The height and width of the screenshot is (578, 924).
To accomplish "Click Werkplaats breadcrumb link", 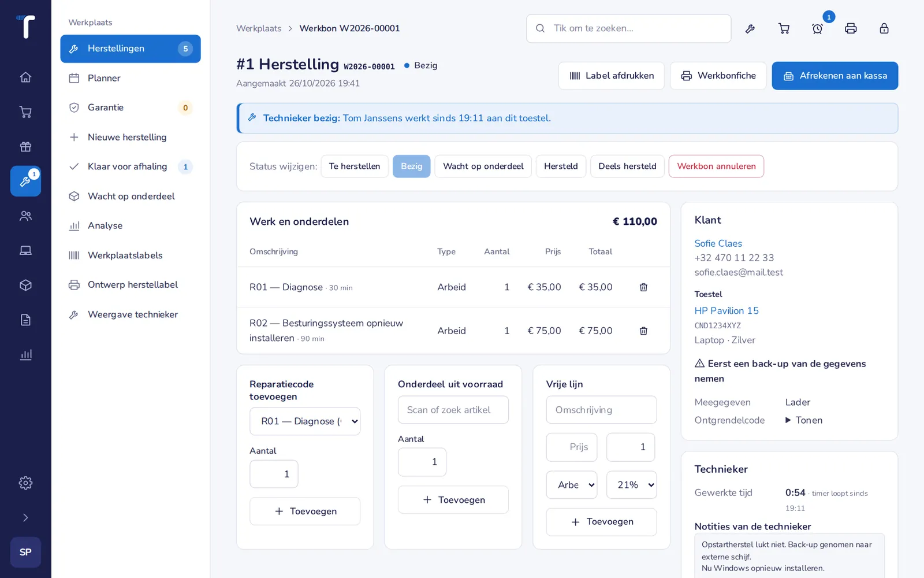I will click(x=259, y=28).
